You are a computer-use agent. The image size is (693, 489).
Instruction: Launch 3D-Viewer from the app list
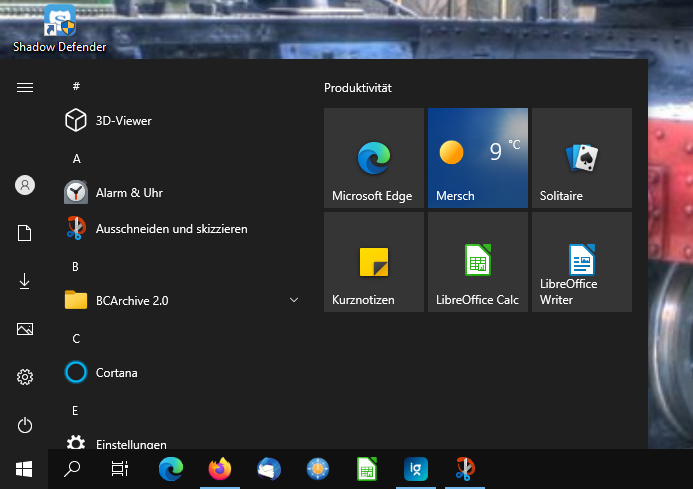(x=183, y=120)
